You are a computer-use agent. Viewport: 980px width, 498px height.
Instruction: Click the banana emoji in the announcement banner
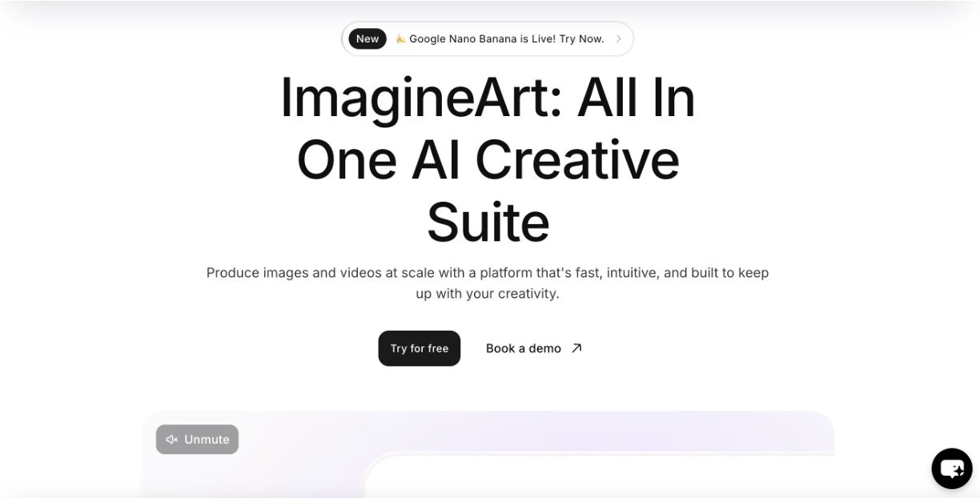(x=400, y=38)
